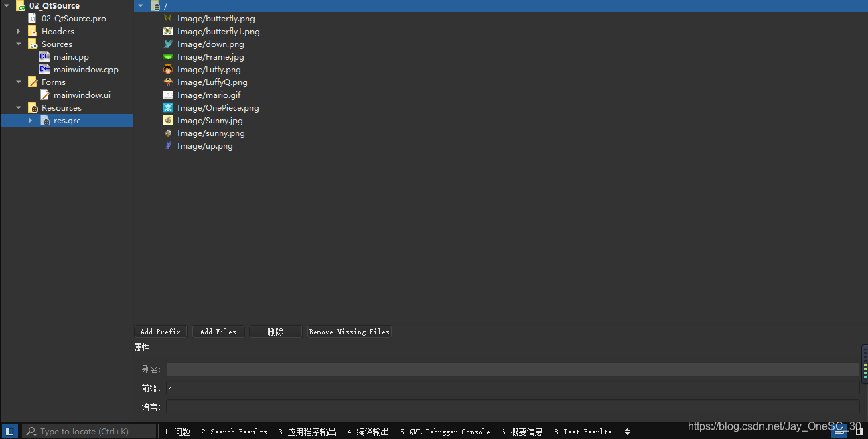
Task: Click the down.png bird thumbnail icon
Action: pyautogui.click(x=168, y=44)
